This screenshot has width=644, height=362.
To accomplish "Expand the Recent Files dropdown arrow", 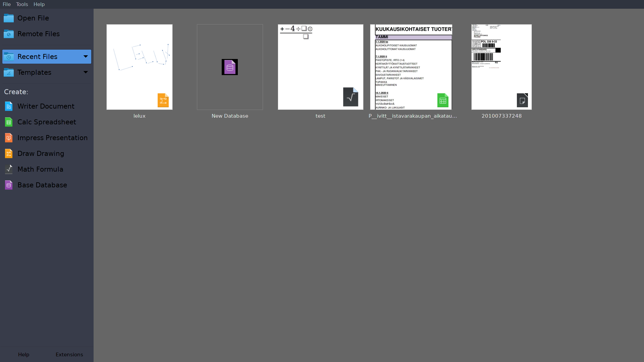I will (86, 57).
